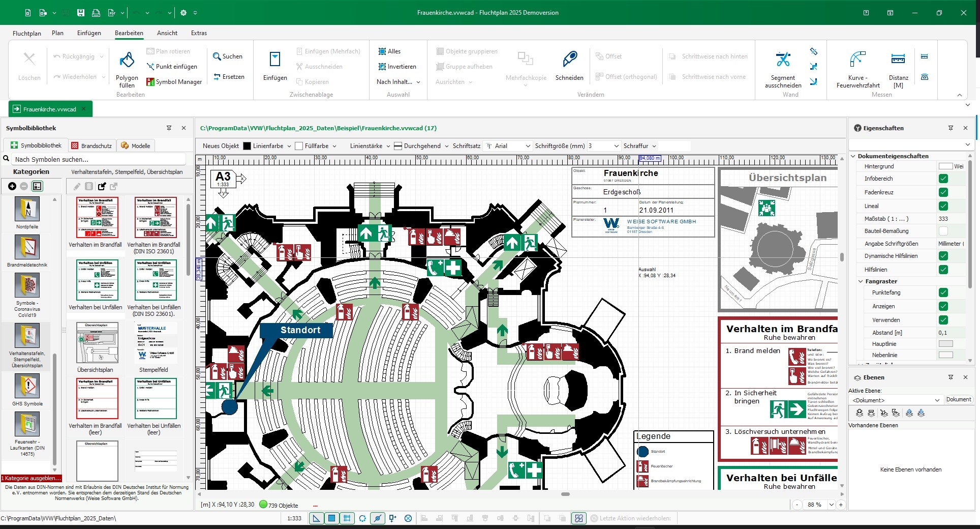Image resolution: width=980 pixels, height=529 pixels.
Task: Open the Extras ribbon tab
Action: pyautogui.click(x=199, y=33)
